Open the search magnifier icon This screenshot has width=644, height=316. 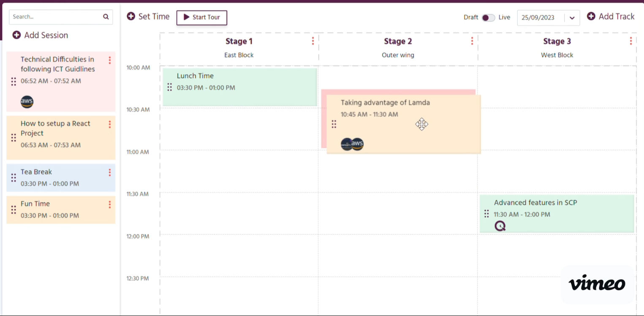click(106, 17)
